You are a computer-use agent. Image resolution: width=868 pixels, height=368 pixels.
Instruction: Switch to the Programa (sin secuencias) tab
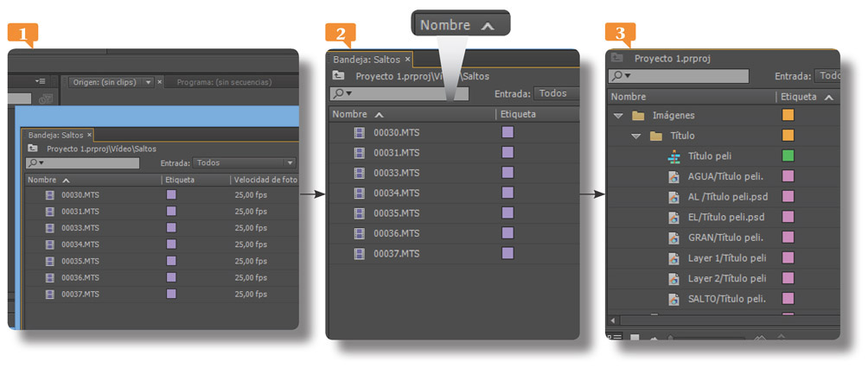click(x=224, y=82)
